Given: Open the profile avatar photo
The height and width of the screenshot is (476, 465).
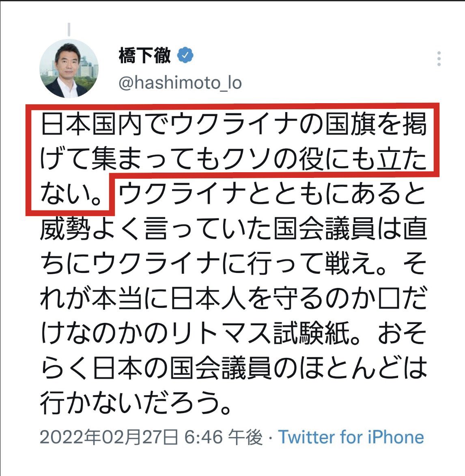Looking at the screenshot, I should [69, 68].
